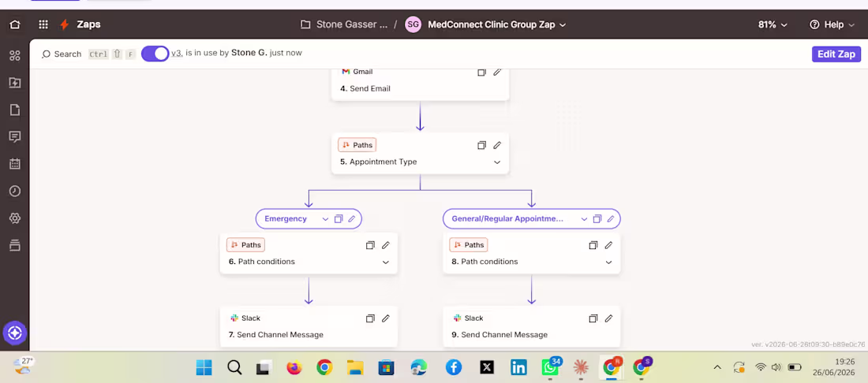Duplicate step 9 Slack message
868x383 pixels.
pyautogui.click(x=593, y=318)
